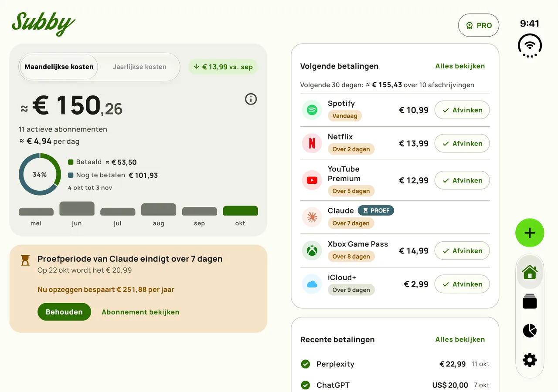Click the 11 actieve abonnementen text
The height and width of the screenshot is (392, 558).
[x=63, y=129]
